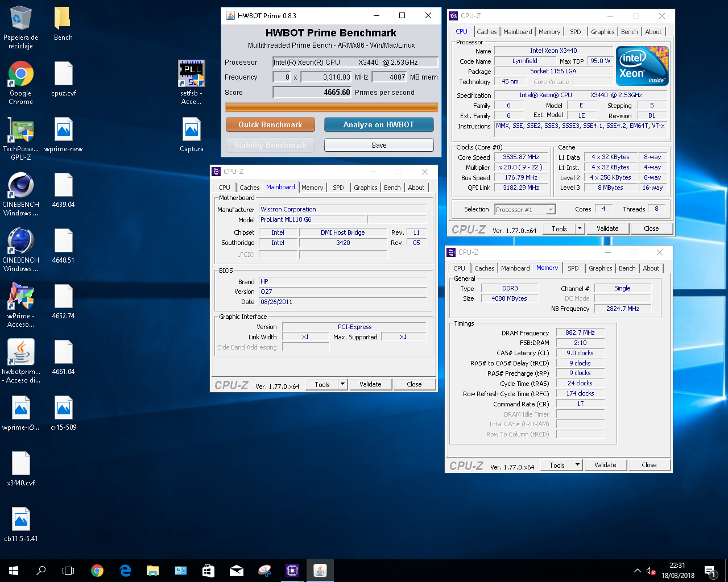
Task: Launch Google Chrome from desktop shortcut
Action: (21, 82)
